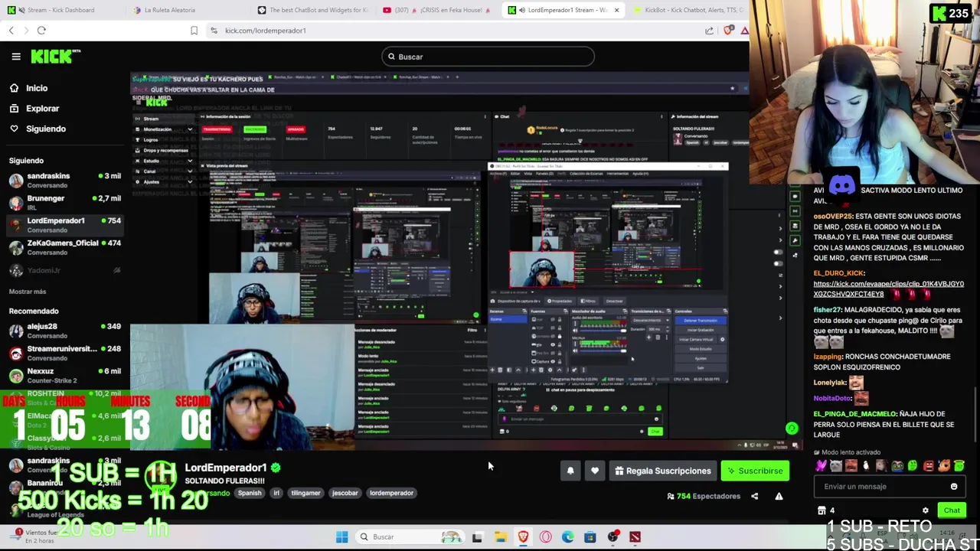
Task: Click the green scroll-to-bottom chat arrow
Action: point(792,429)
